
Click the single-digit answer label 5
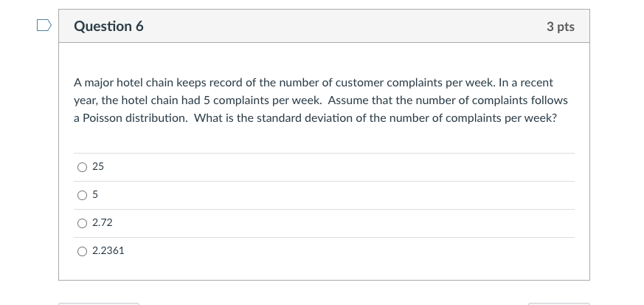click(x=95, y=194)
